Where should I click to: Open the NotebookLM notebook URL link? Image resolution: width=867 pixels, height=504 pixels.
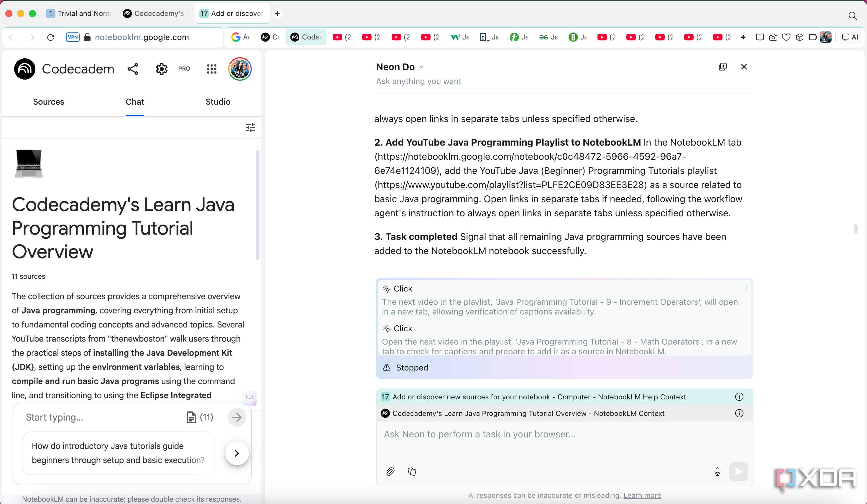[530, 163]
